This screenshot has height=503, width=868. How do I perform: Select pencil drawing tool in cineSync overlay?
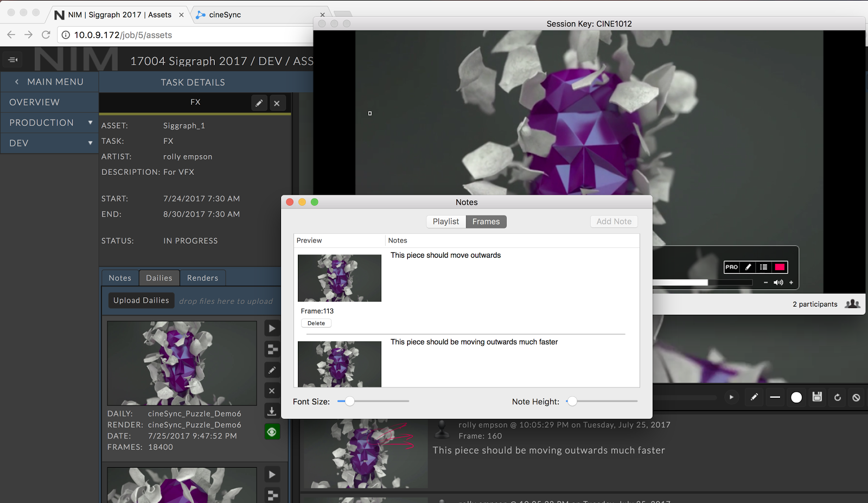coord(748,267)
